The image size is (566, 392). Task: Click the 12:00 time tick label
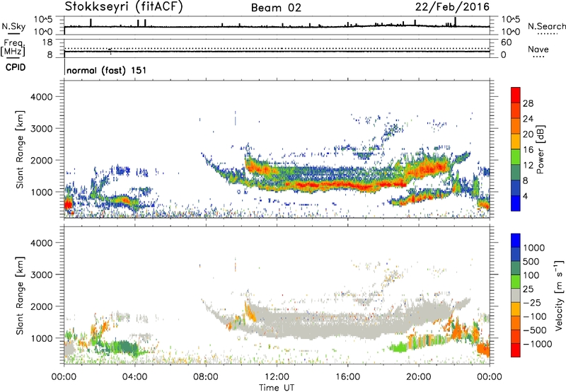pos(277,377)
